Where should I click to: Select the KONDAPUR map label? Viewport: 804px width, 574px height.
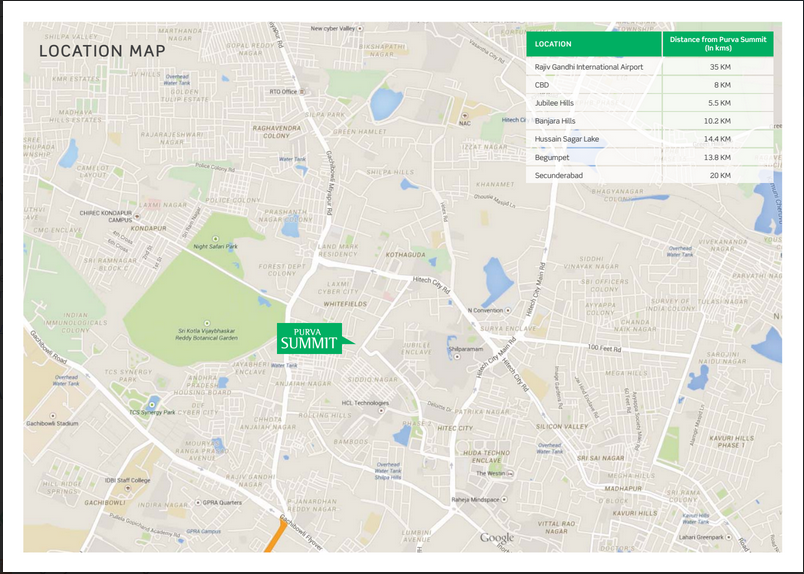click(x=148, y=228)
